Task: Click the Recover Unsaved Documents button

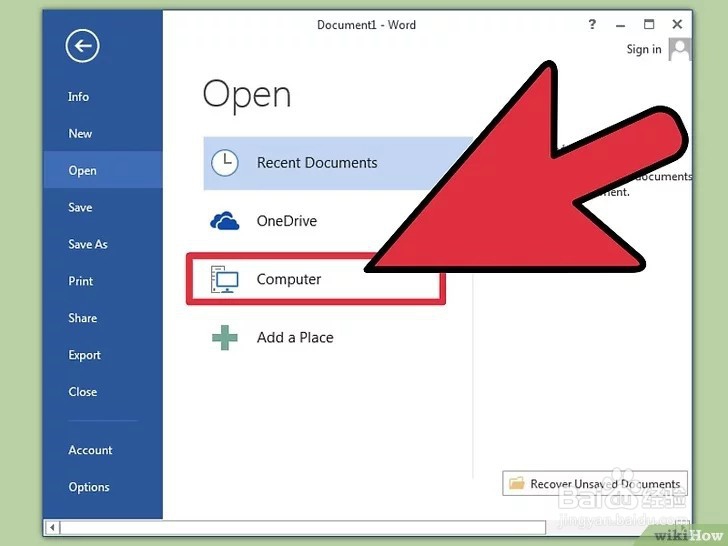Action: 595,483
